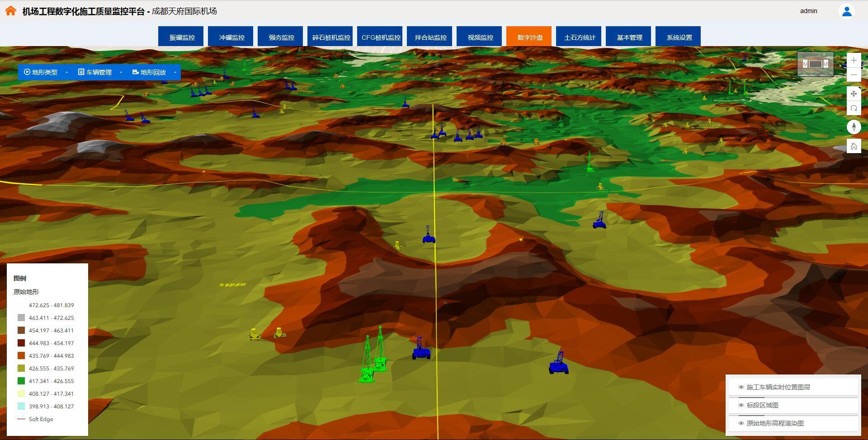Open 系统设置 settings page
Image resolution: width=868 pixels, height=440 pixels.
point(678,37)
